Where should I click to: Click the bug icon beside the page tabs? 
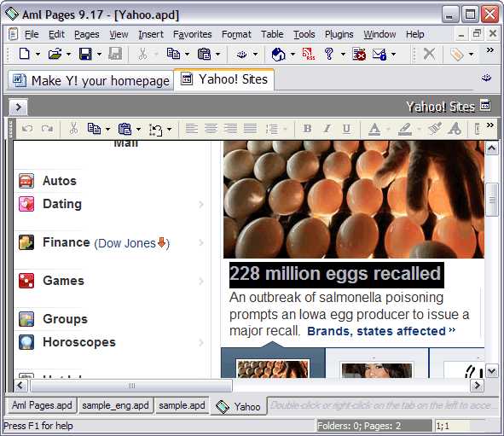[486, 78]
